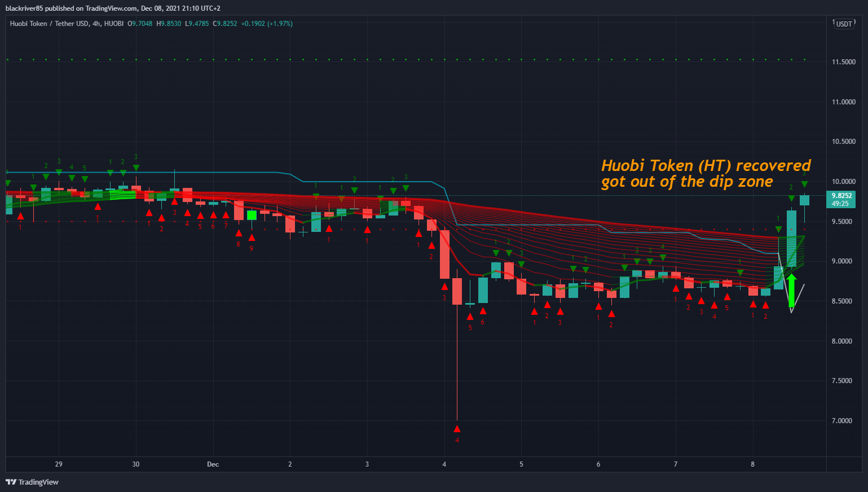Click the +0.1902 (+1.97%) change value

tap(267, 24)
